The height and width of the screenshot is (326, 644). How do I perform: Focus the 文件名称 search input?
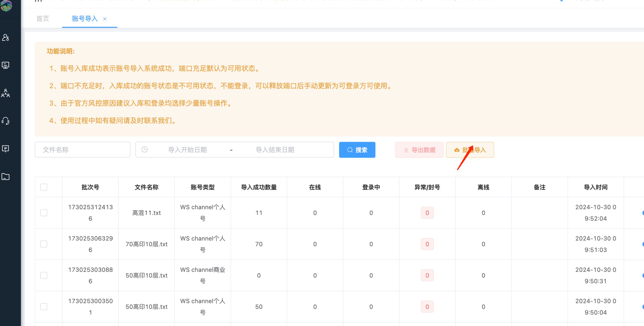83,150
